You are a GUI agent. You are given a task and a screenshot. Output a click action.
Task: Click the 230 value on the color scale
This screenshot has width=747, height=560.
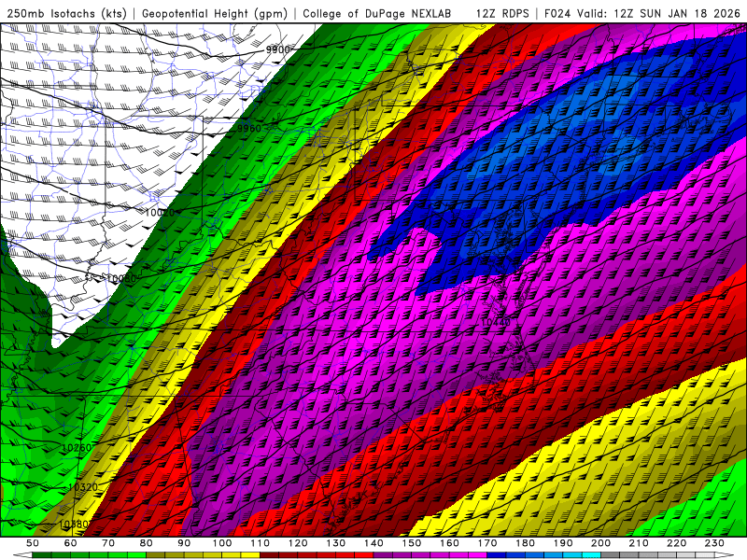[x=714, y=543]
